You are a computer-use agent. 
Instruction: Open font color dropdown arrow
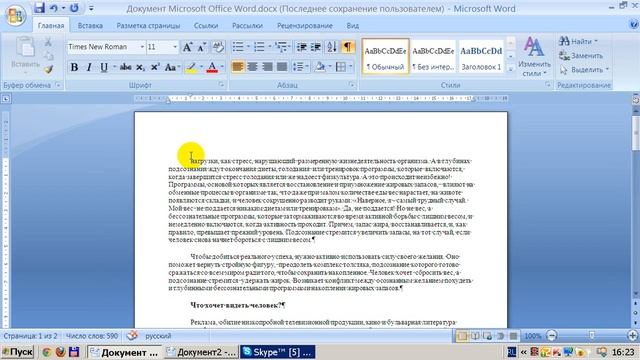tap(222, 67)
